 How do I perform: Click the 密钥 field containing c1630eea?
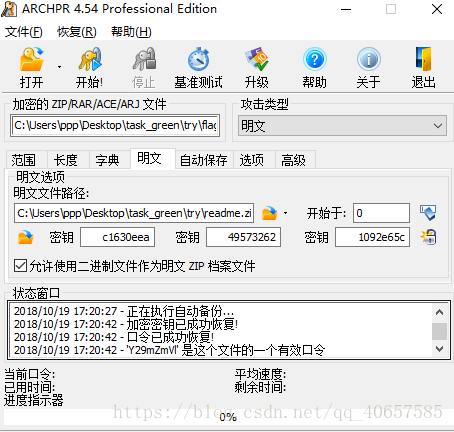click(117, 237)
